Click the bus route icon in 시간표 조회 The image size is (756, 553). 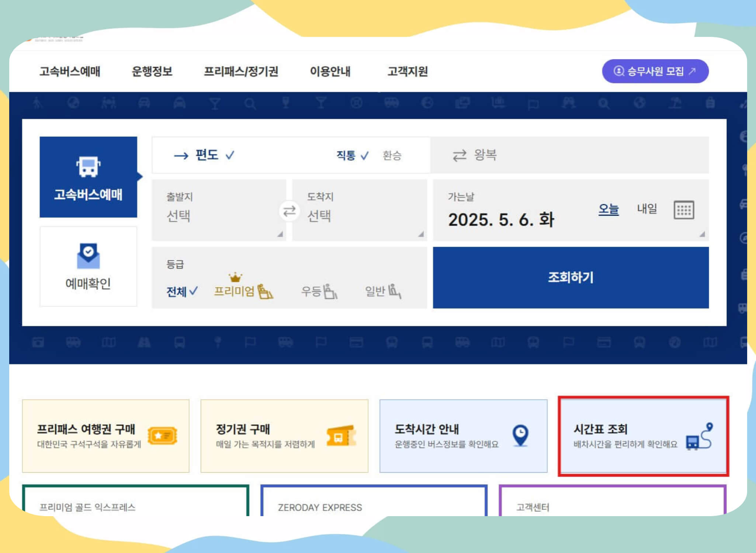tap(699, 437)
